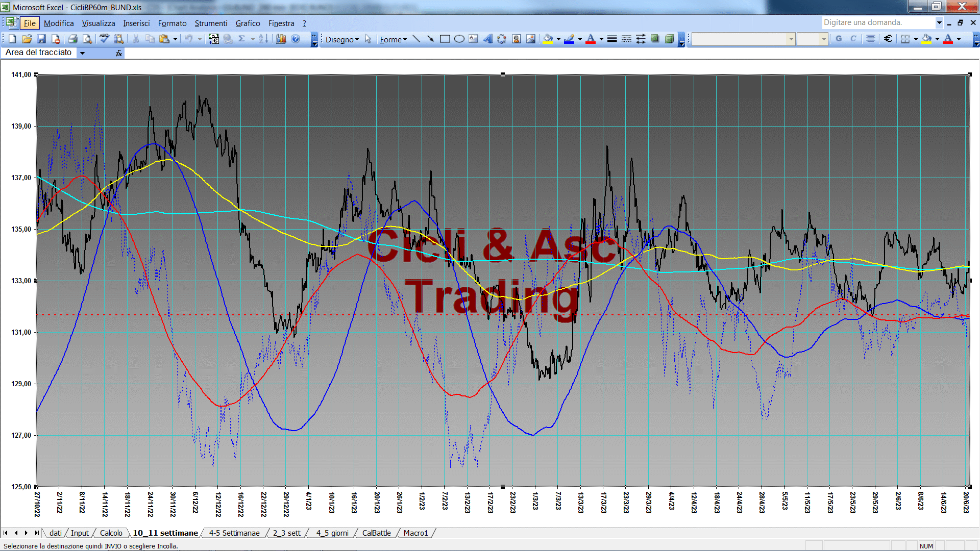Open the font name combo box

tap(744, 39)
